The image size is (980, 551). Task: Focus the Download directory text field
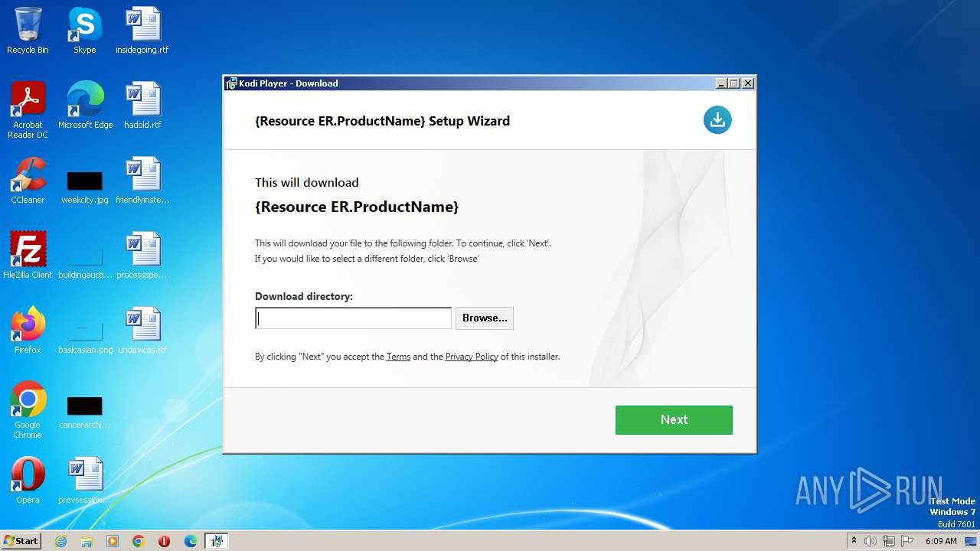pos(353,318)
